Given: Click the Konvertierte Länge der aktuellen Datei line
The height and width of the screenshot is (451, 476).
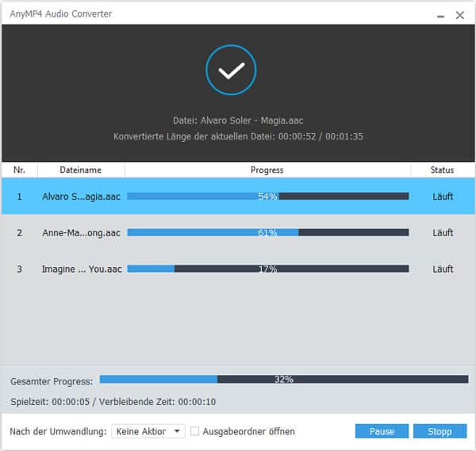Looking at the screenshot, I should pyautogui.click(x=238, y=136).
